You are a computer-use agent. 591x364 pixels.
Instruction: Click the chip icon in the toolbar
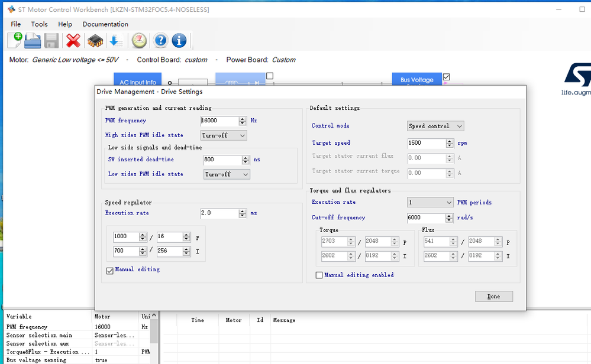(x=95, y=41)
